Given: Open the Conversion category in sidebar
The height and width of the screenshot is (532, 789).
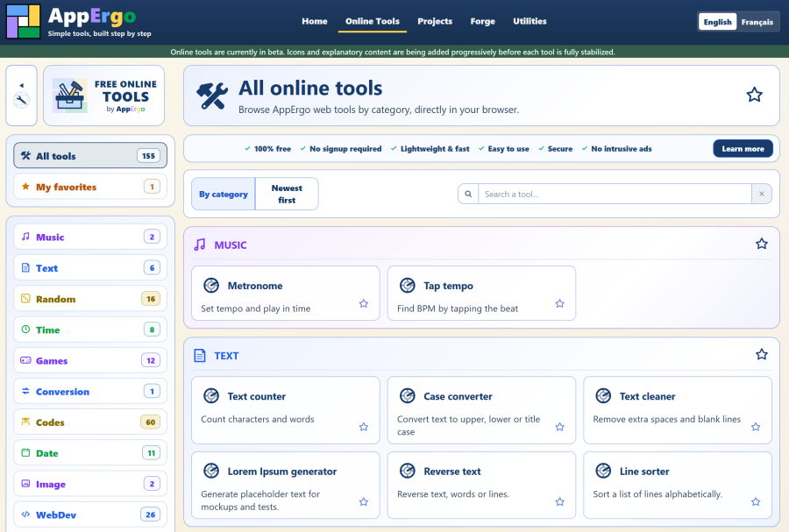Looking at the screenshot, I should (x=90, y=391).
